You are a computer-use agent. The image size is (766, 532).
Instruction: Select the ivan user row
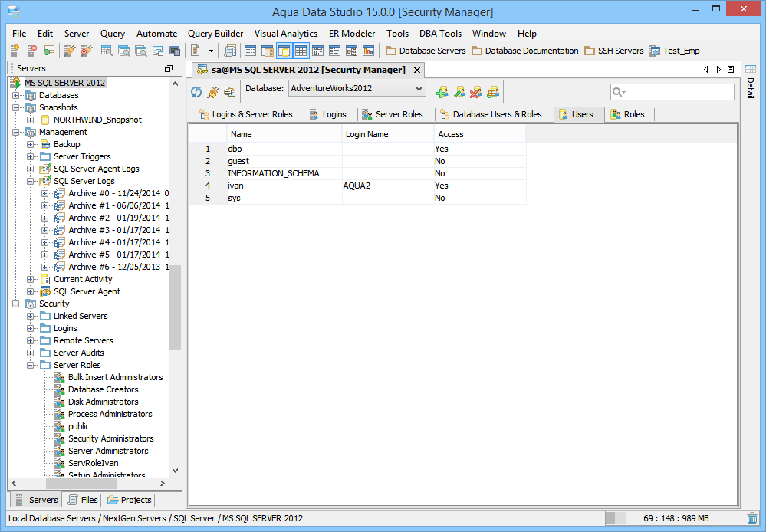[x=357, y=186]
